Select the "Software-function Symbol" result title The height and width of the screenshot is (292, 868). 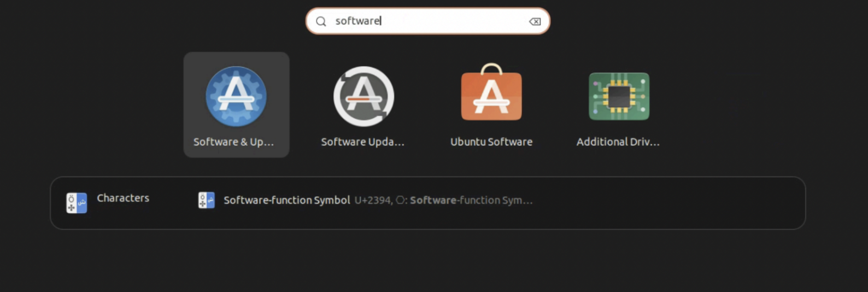tap(286, 200)
